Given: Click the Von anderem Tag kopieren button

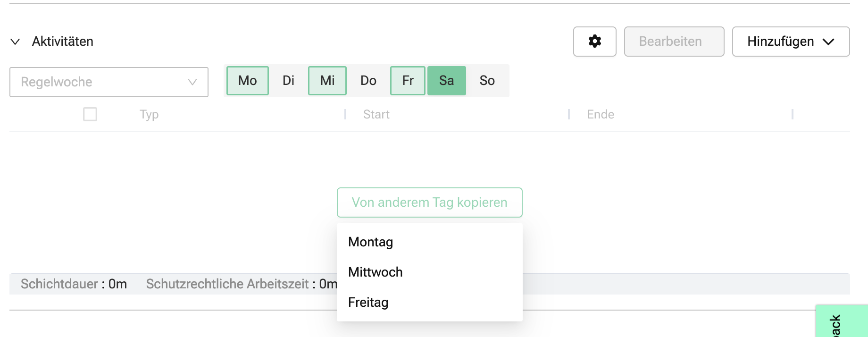Looking at the screenshot, I should pyautogui.click(x=429, y=202).
